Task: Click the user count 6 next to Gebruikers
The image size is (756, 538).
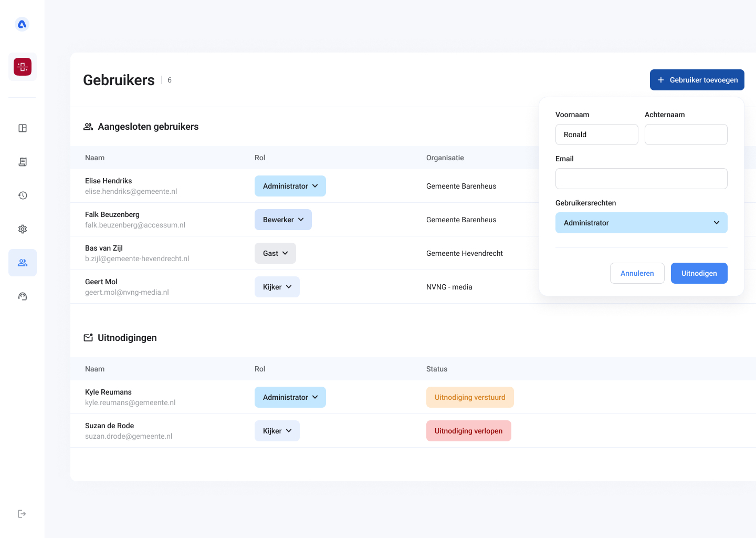Action: click(170, 80)
